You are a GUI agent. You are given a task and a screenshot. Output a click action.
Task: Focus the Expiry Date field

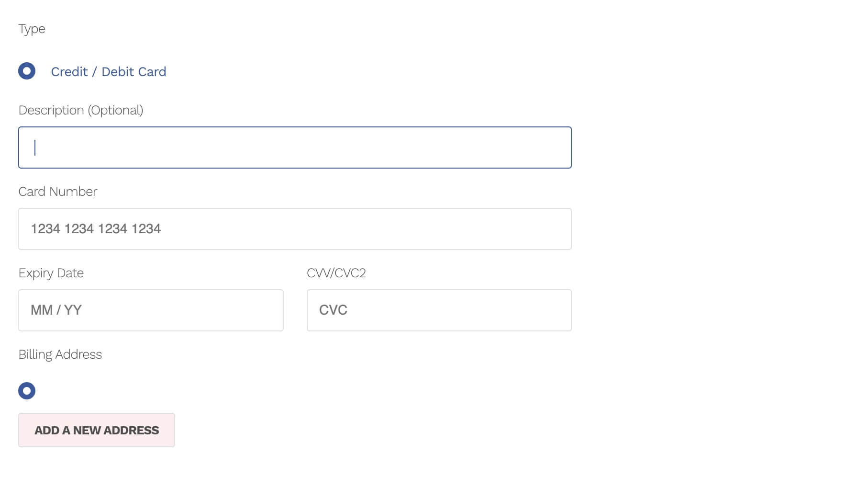[x=151, y=310]
